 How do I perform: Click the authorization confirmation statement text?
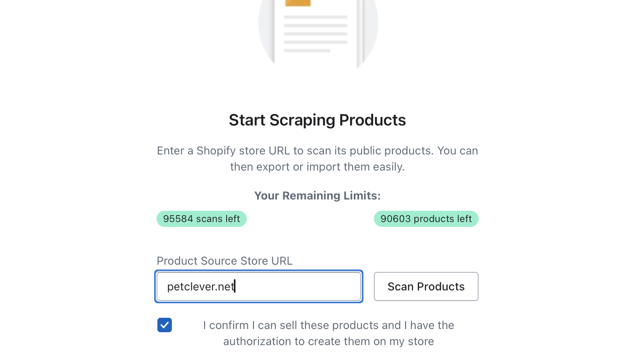328,333
